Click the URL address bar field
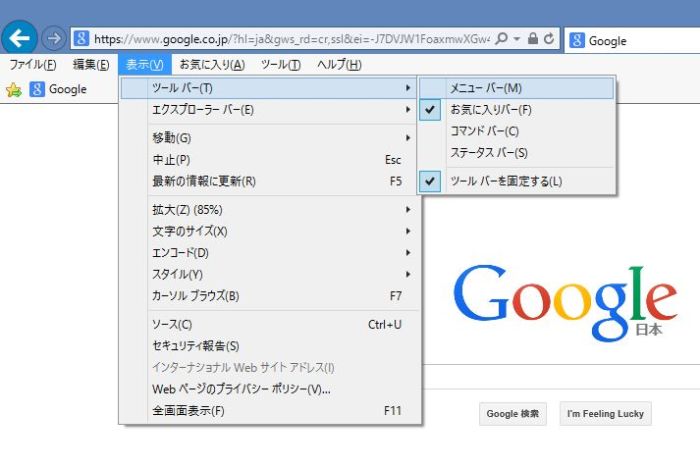Screen dimensions: 700x467 pos(290,39)
